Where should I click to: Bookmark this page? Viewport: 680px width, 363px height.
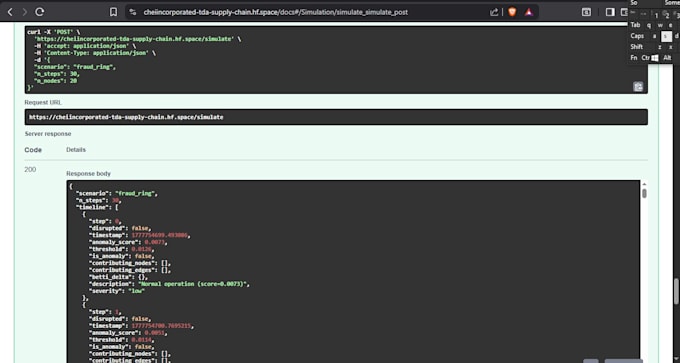point(113,12)
